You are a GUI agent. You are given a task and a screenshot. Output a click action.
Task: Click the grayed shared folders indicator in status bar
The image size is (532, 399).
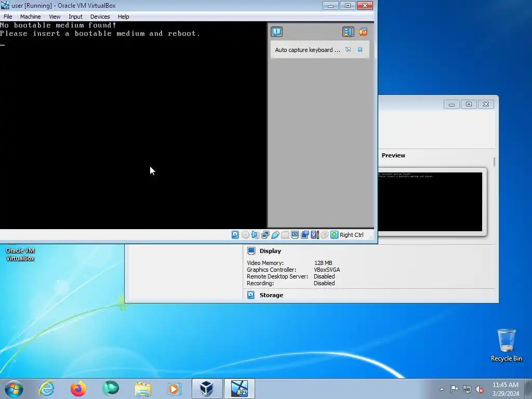click(285, 235)
